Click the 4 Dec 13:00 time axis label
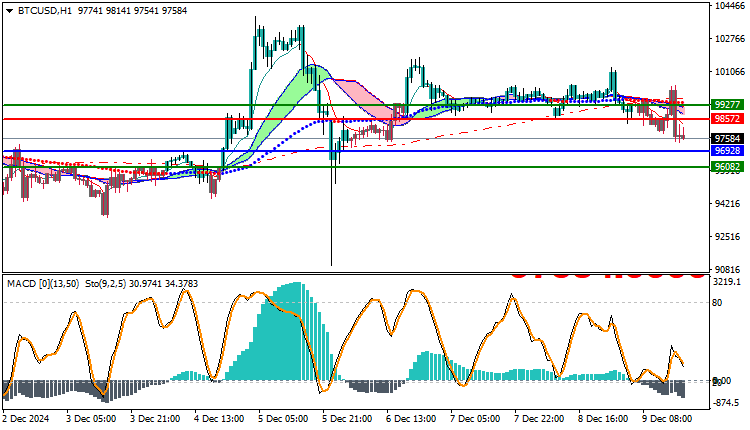Image resolution: width=750 pixels, height=430 pixels. click(219, 419)
